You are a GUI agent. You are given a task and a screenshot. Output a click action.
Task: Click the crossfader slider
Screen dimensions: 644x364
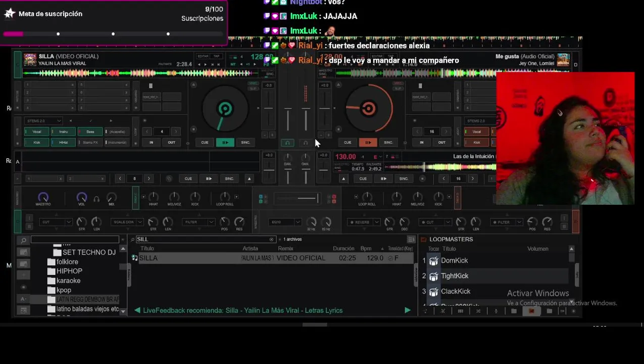point(297,198)
